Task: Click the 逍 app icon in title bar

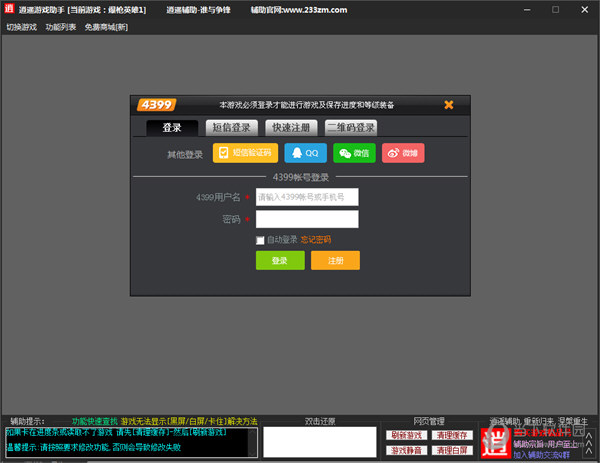Action: [9, 9]
